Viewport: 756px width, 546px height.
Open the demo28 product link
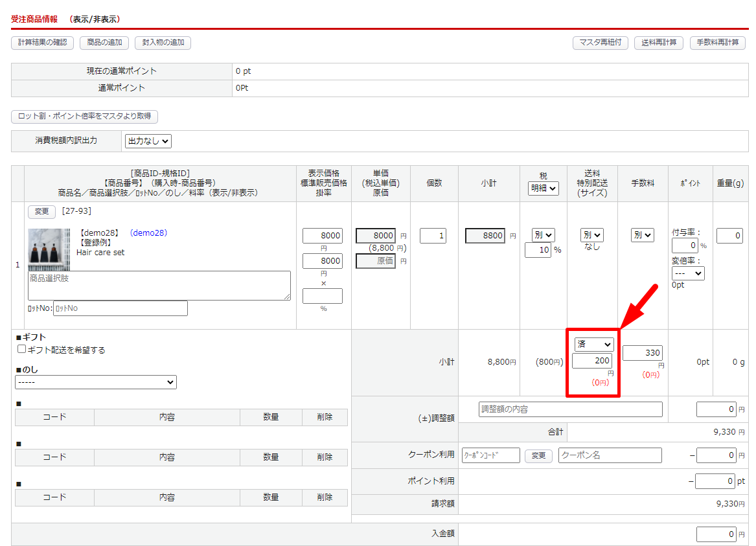tap(148, 233)
